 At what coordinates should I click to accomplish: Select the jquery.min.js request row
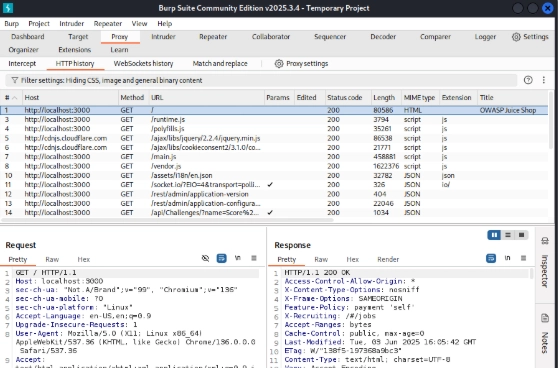(x=274, y=138)
